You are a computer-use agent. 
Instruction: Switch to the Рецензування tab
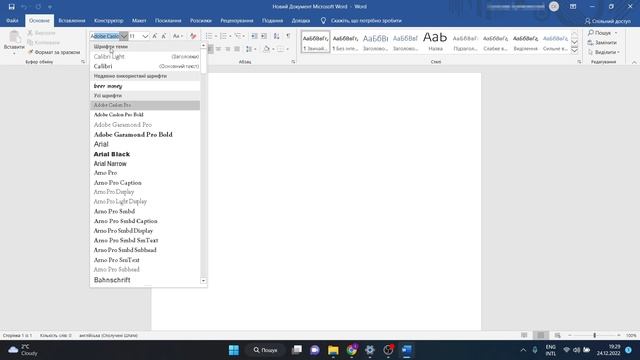237,20
